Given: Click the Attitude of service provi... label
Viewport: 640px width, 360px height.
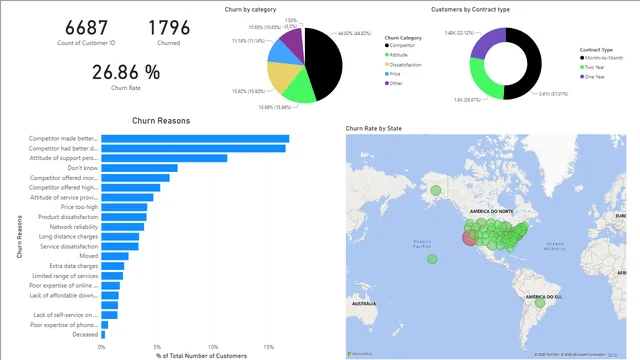Looking at the screenshot, I should pos(64,198).
